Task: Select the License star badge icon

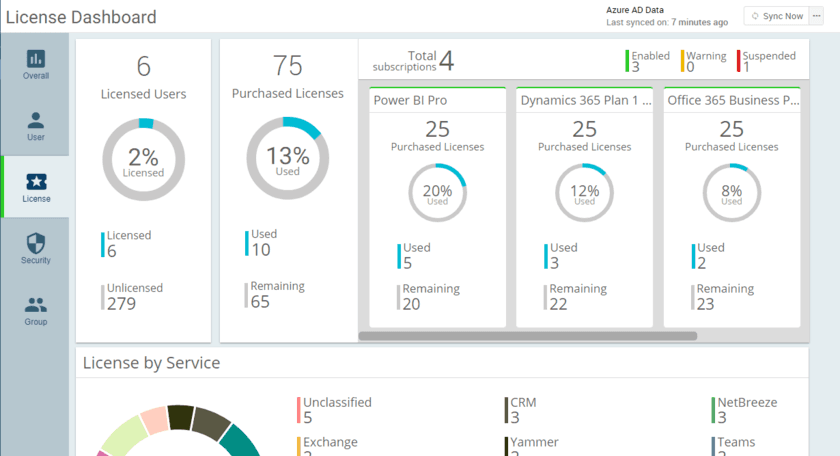Action: (35, 182)
